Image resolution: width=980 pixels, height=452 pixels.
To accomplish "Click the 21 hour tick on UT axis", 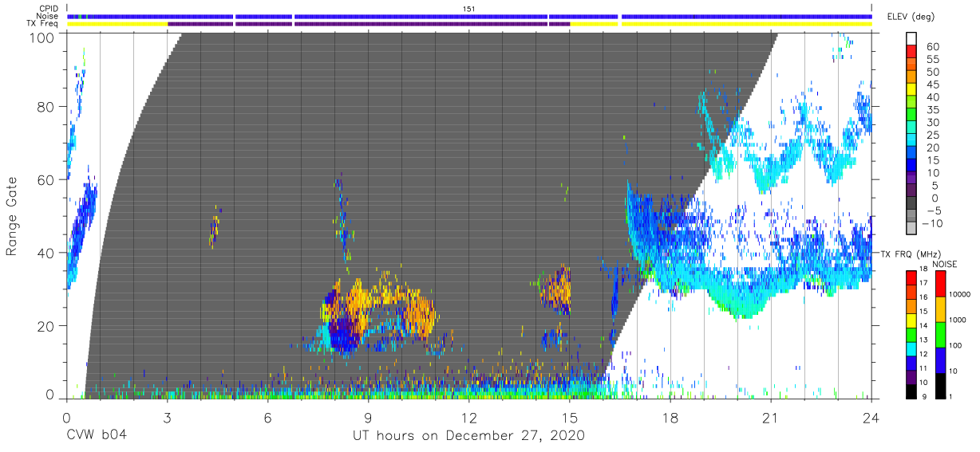I will [771, 418].
